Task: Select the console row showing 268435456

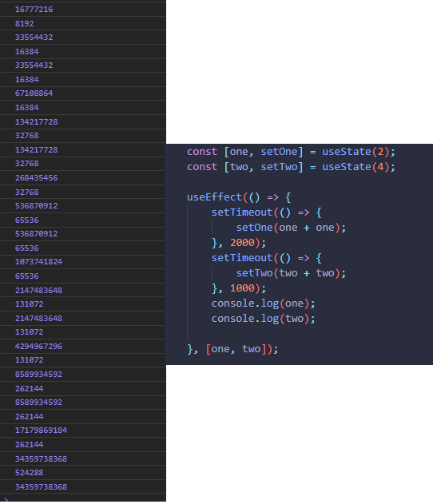Action: point(36,178)
